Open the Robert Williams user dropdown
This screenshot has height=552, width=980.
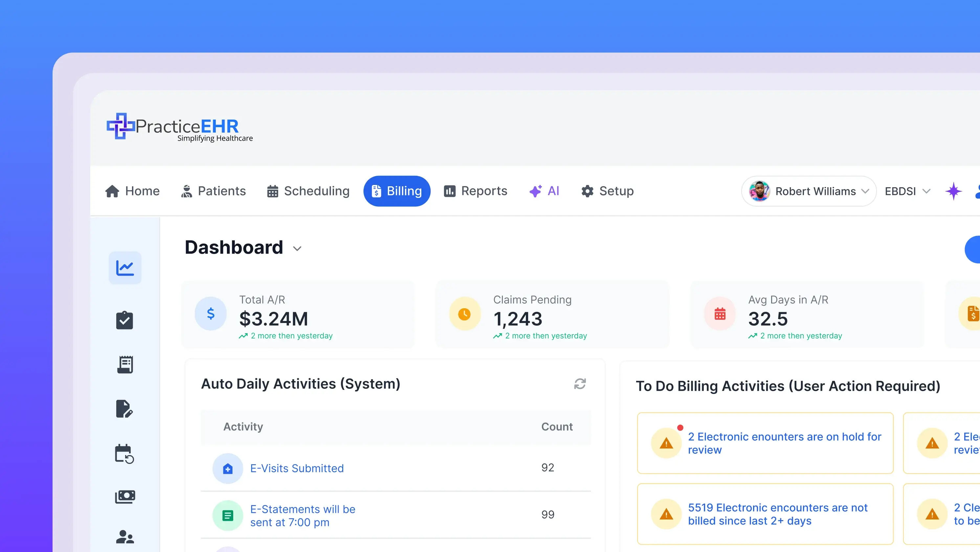click(809, 191)
